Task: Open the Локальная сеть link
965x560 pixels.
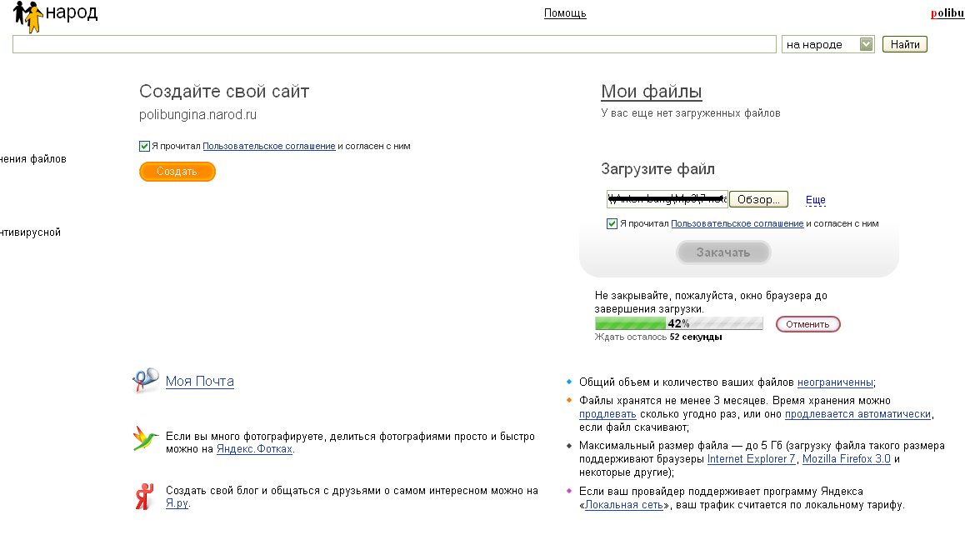Action: (623, 505)
